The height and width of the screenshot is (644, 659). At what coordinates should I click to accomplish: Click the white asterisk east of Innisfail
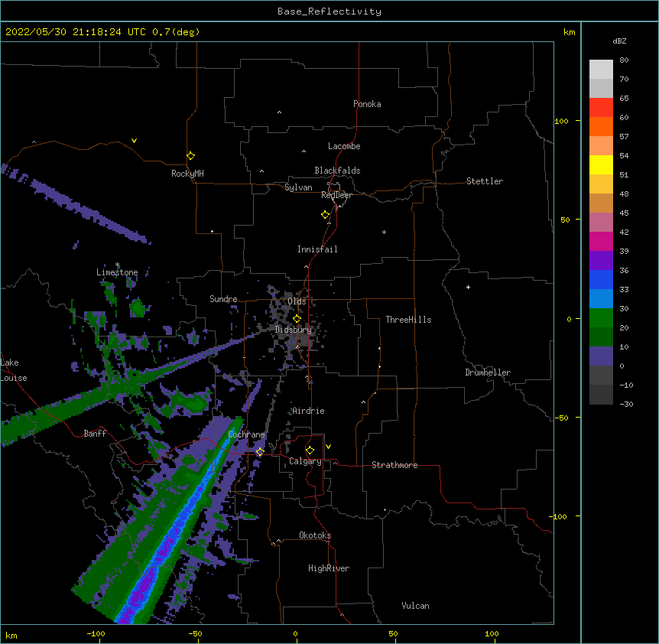click(x=384, y=232)
